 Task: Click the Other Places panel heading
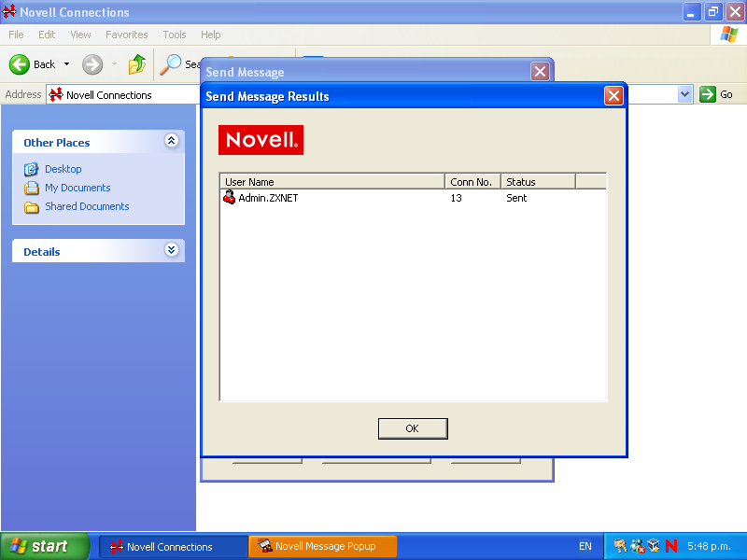[x=57, y=143]
